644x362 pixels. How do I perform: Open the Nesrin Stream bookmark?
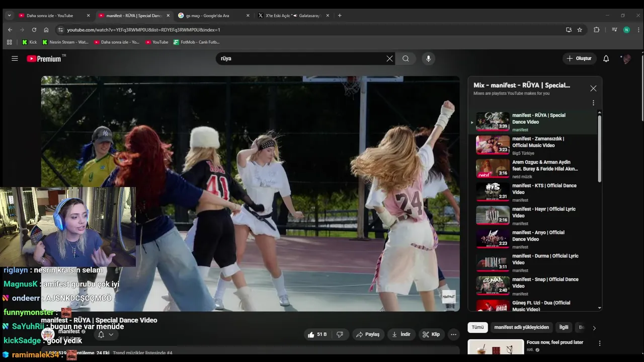(65, 42)
